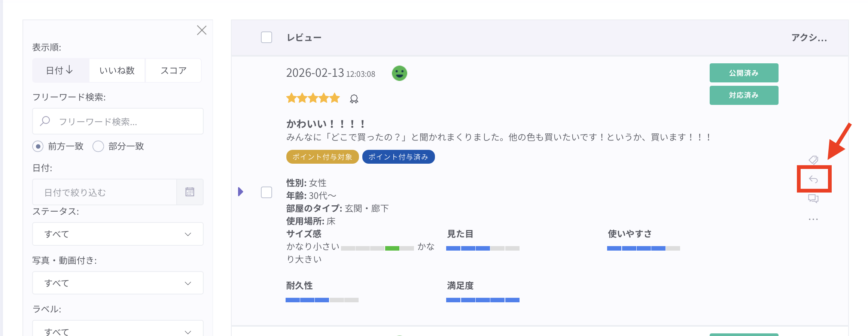
Task: Select the 部分一致 radio button
Action: pos(98,146)
